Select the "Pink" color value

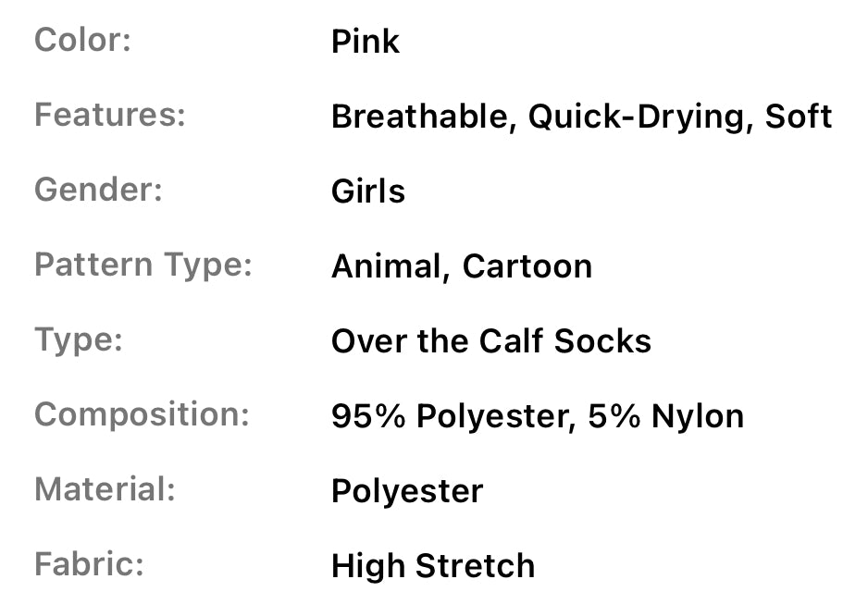point(366,42)
